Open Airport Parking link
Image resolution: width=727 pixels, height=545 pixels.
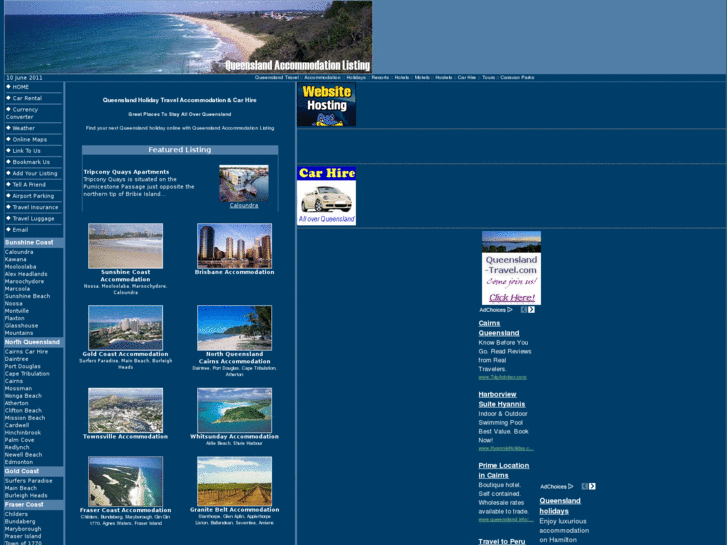33,196
